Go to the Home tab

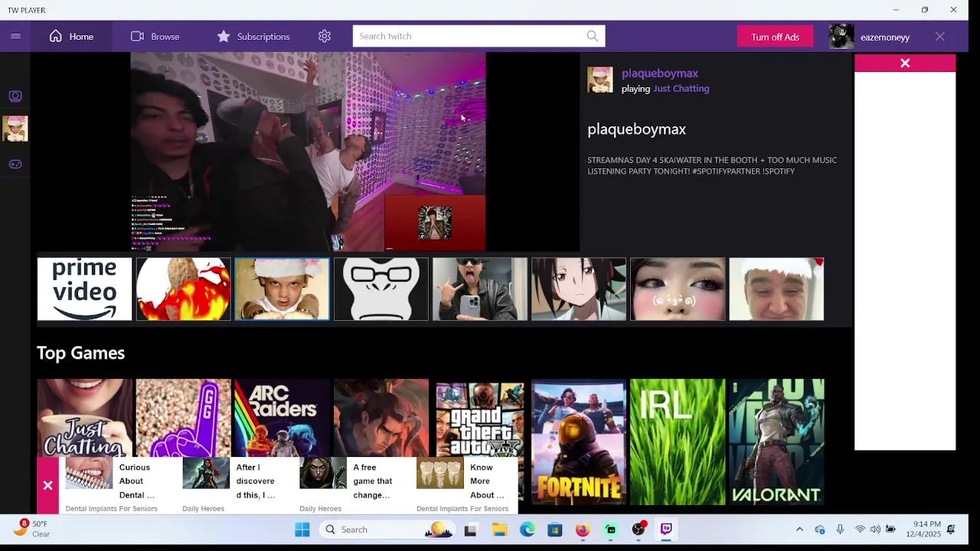pyautogui.click(x=71, y=36)
